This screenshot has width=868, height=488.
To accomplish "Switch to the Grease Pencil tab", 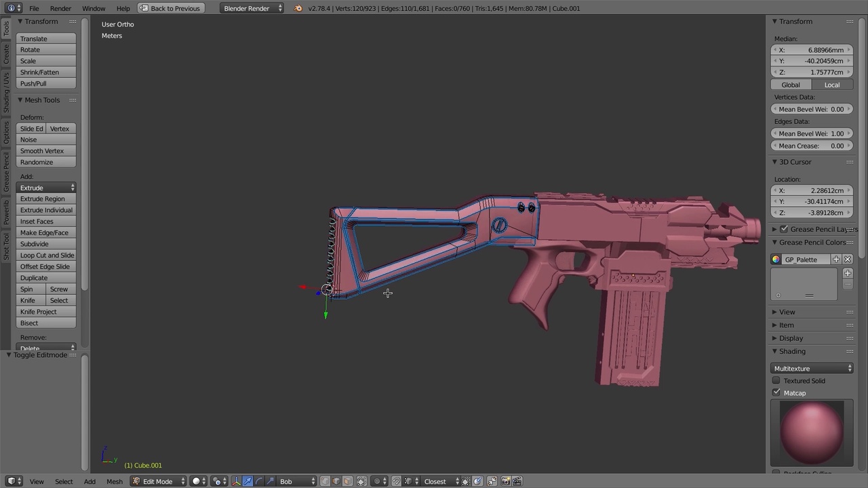I will click(6, 171).
